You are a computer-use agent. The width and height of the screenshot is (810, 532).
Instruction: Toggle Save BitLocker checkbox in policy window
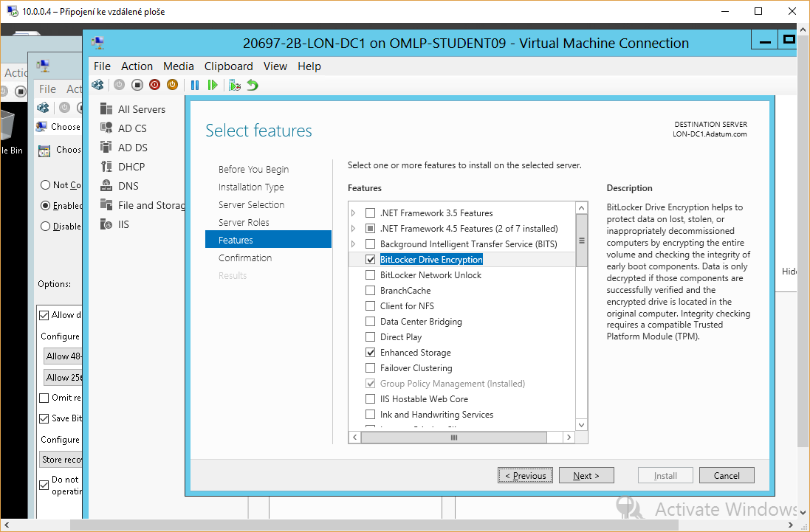point(44,418)
